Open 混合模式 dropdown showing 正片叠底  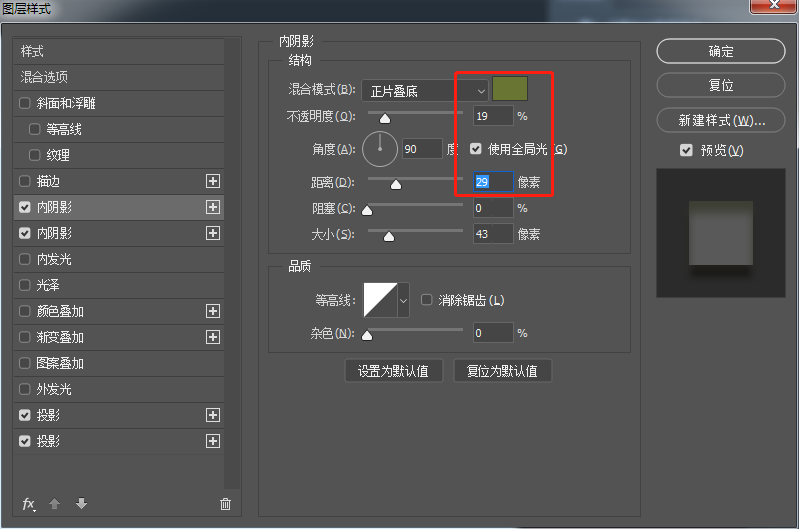(x=425, y=91)
